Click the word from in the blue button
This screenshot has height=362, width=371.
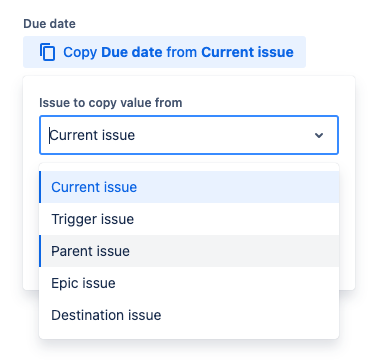point(182,52)
